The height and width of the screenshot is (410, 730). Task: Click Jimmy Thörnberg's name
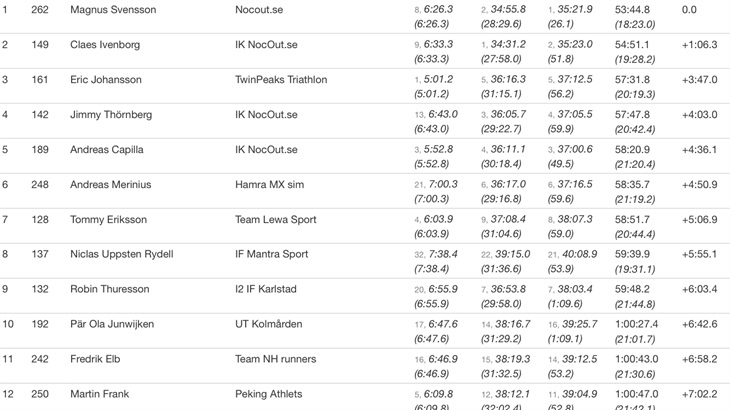pos(111,115)
